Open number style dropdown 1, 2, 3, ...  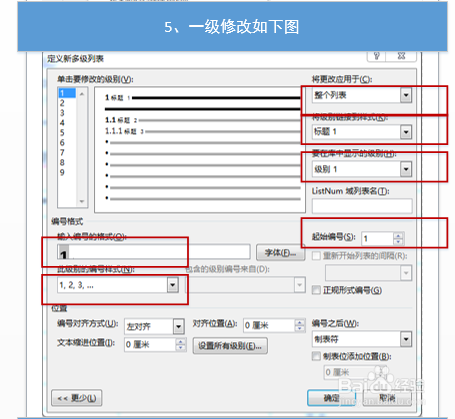tap(173, 285)
